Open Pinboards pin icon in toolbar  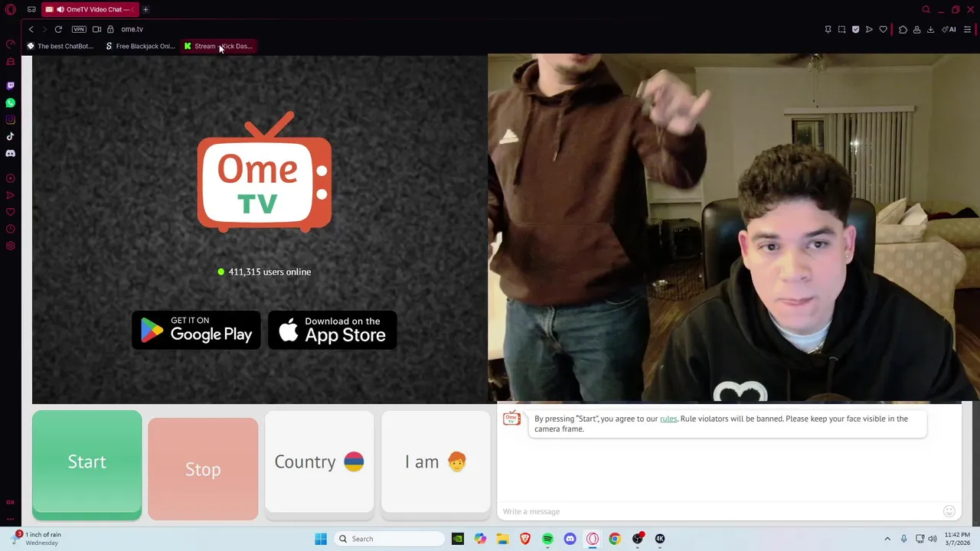click(x=828, y=29)
